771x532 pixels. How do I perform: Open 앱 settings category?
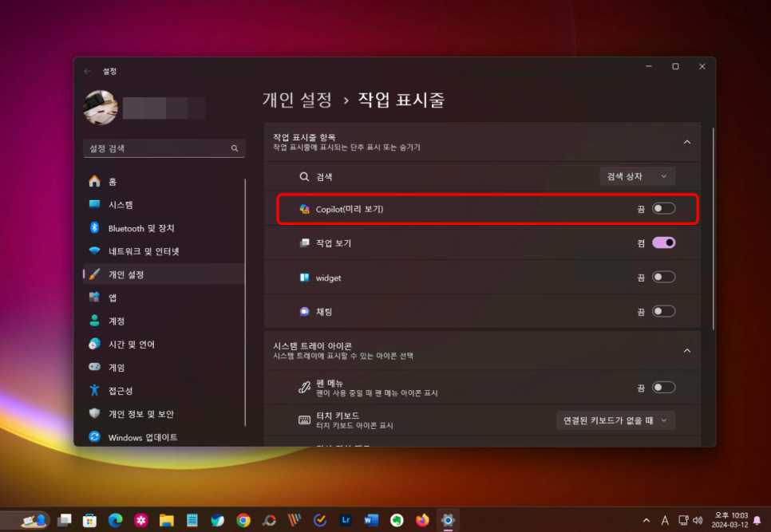164,298
